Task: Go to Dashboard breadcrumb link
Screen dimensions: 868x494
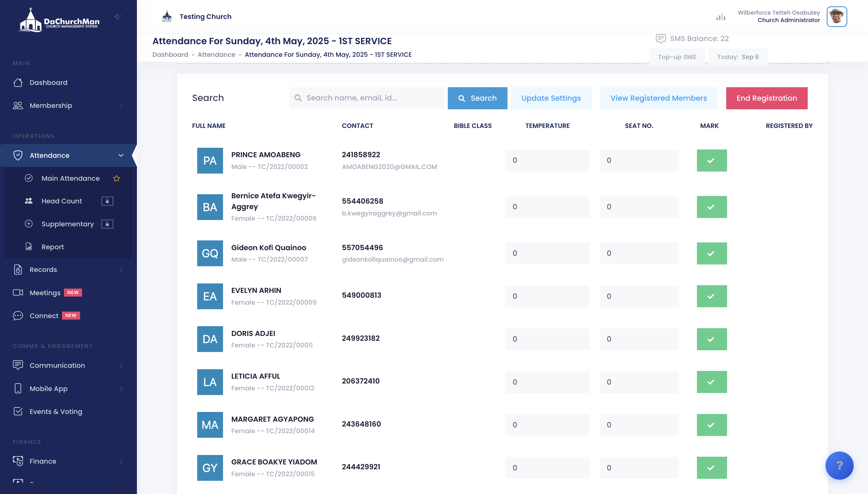Action: (x=170, y=55)
